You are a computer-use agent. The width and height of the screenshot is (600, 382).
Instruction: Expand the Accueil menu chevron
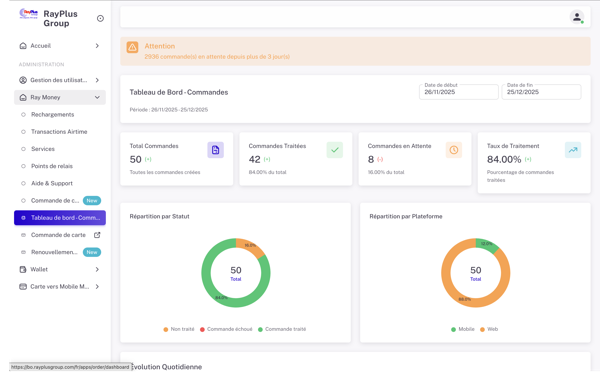point(97,46)
